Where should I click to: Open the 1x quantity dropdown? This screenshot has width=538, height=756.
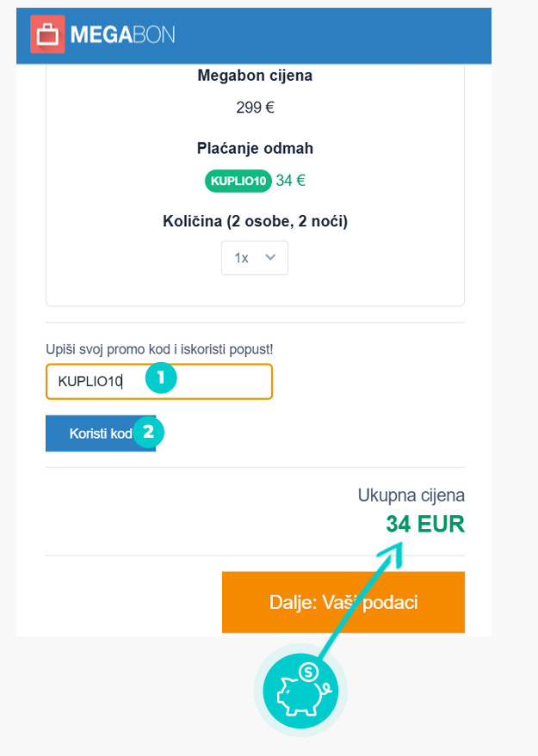tap(254, 258)
